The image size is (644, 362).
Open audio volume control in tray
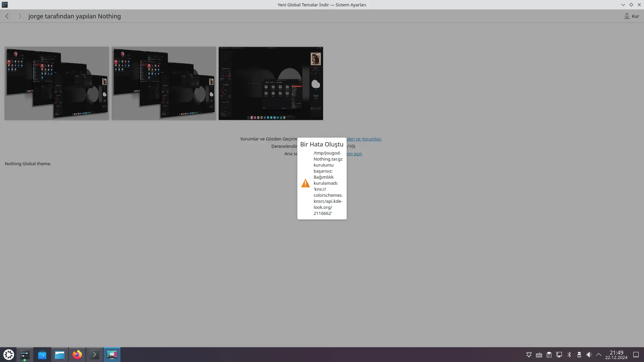coord(589,355)
